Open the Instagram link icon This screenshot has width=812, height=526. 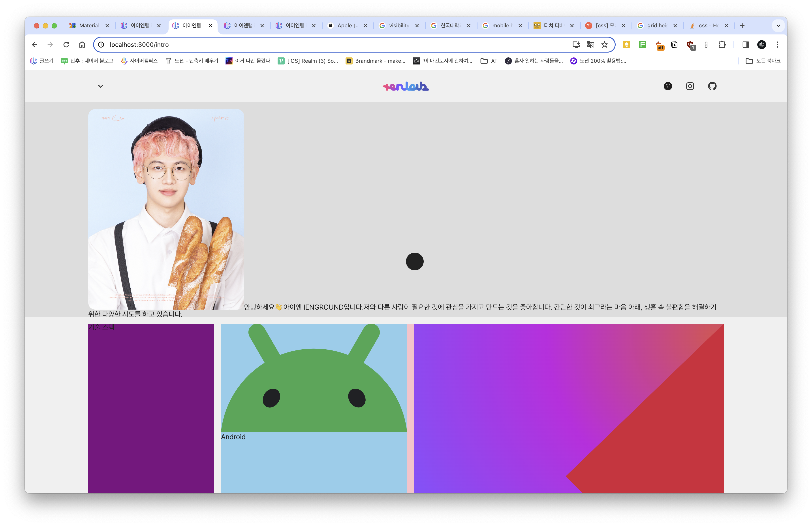[690, 86]
